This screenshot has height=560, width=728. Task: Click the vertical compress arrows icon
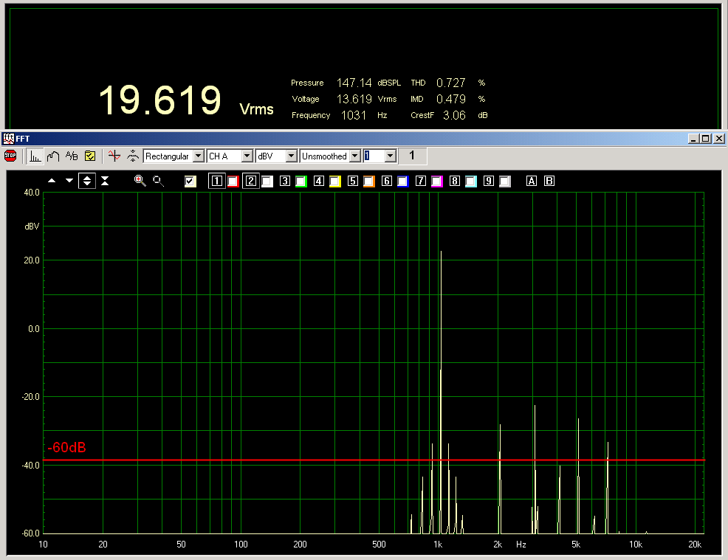pyautogui.click(x=105, y=181)
